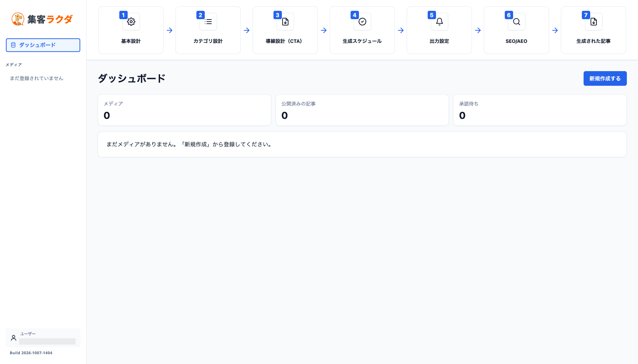The image size is (638, 364).
Task: Click the list icon for カテゴリ設計
Action: pos(208,22)
